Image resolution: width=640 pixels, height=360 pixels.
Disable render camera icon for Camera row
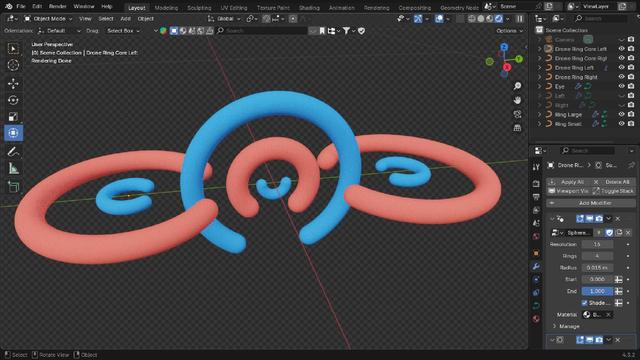(631, 39)
